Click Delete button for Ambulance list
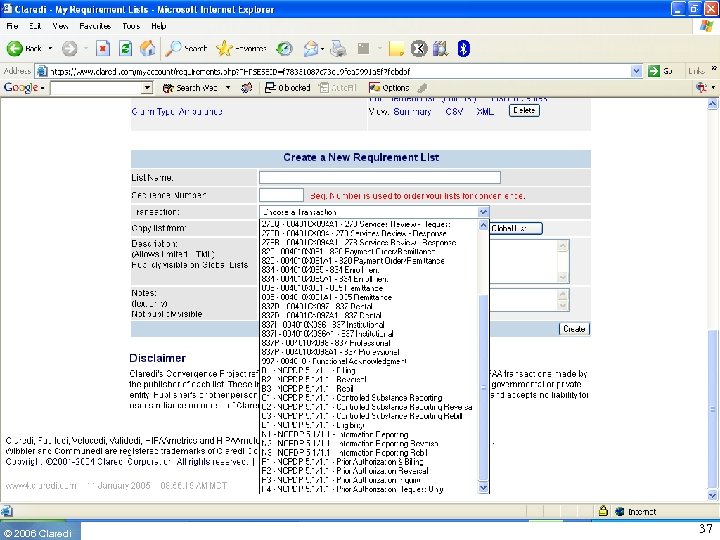The image size is (720, 540). pos(524,110)
